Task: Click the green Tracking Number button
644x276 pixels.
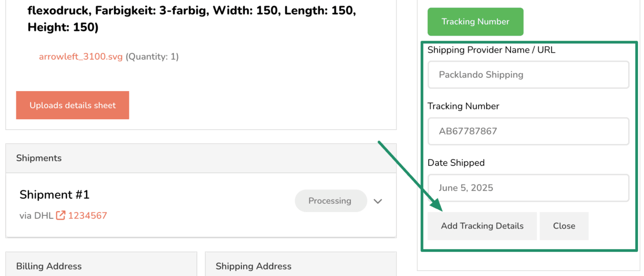Action: [476, 22]
